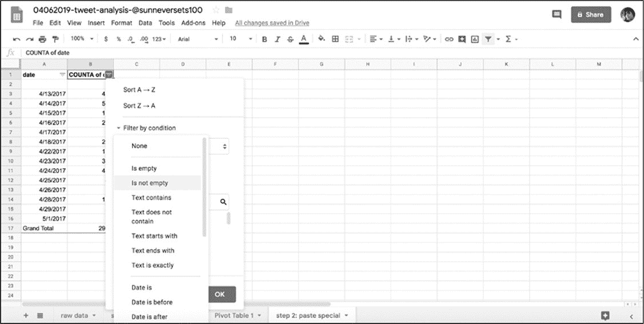Open the text color picker

(x=304, y=39)
